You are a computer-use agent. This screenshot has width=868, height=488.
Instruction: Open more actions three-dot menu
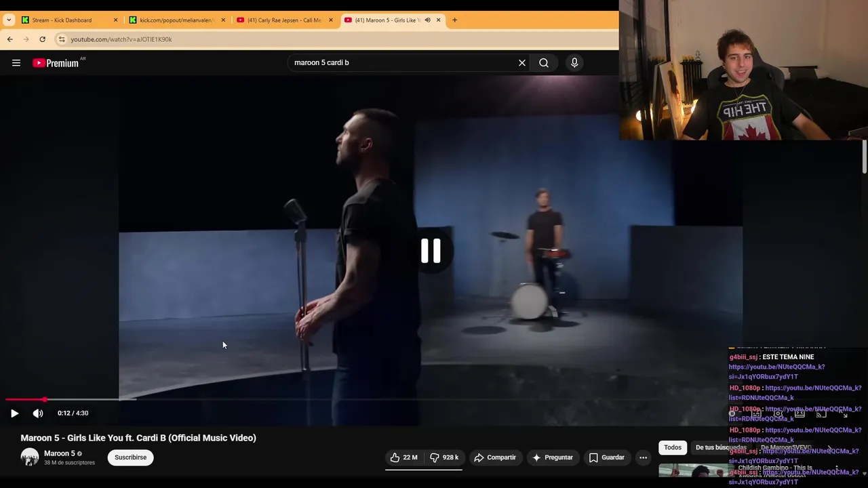643,457
